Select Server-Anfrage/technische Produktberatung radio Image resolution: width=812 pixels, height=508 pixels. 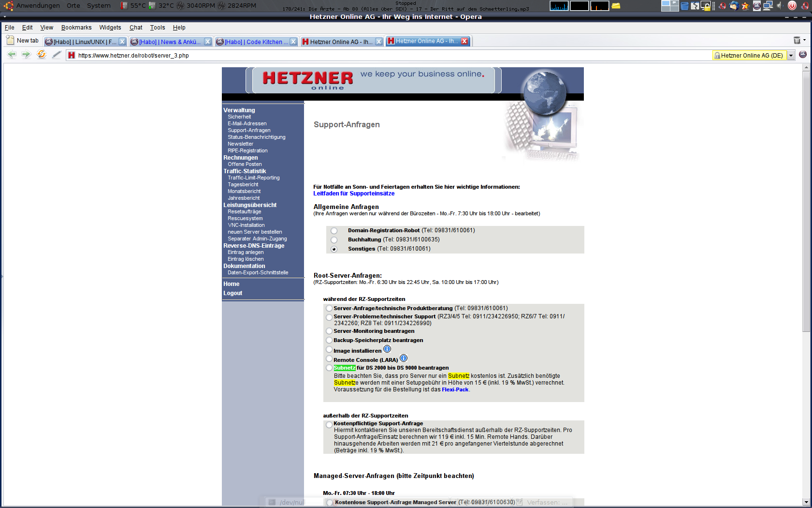tap(329, 308)
